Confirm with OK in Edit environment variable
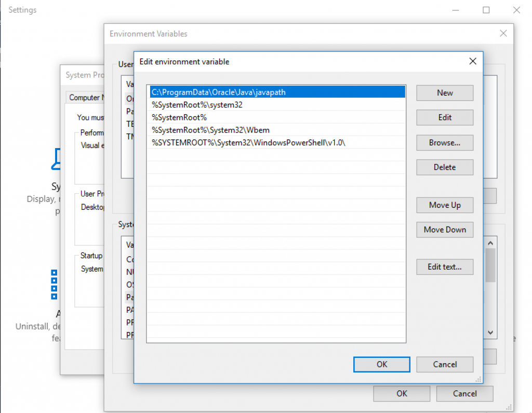 pos(381,364)
